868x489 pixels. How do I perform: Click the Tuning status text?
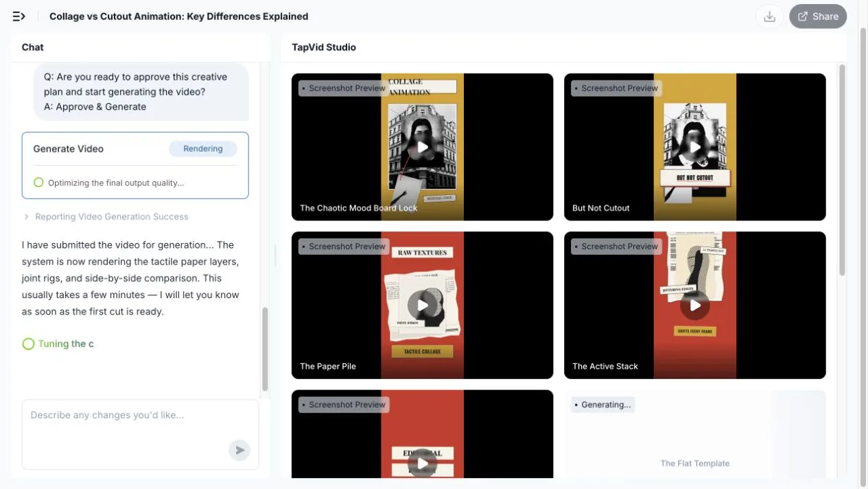coord(66,343)
